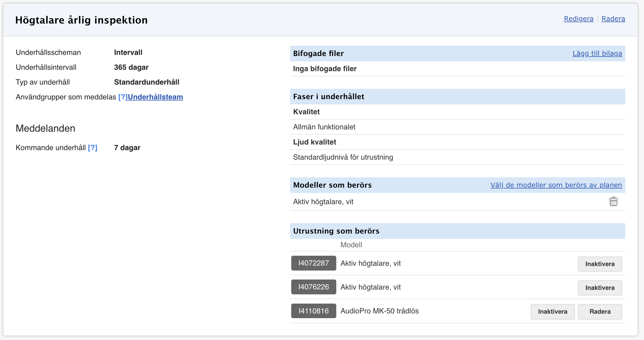The height and width of the screenshot is (340, 644).
Task: Click the Bifogade filer section header
Action: tap(318, 53)
